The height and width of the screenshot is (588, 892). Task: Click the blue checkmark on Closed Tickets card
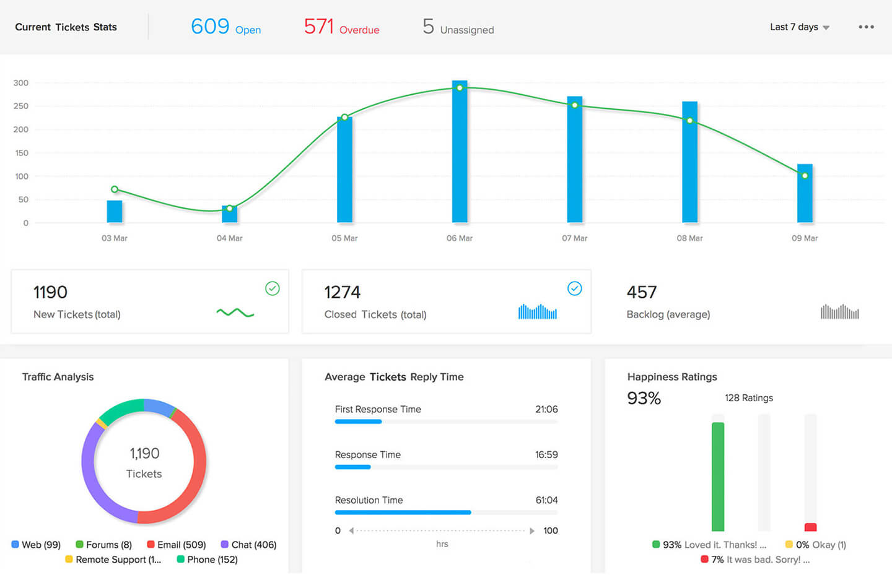[x=575, y=288]
